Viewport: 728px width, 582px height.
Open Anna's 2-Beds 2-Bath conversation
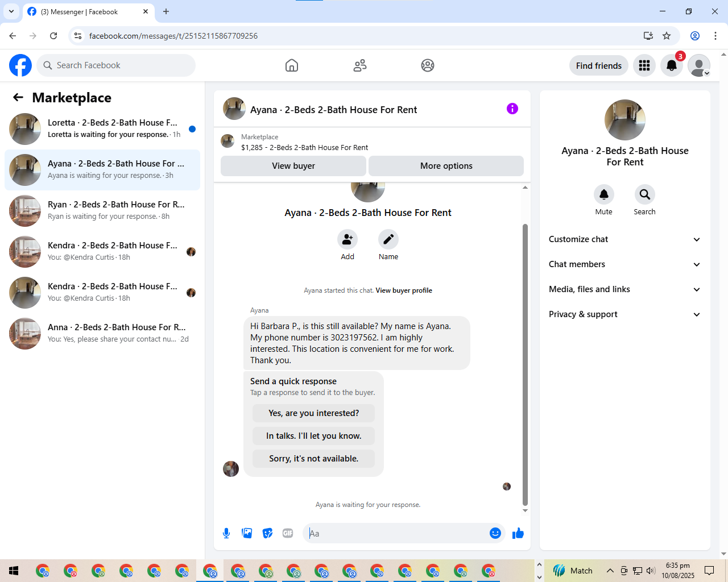point(102,334)
